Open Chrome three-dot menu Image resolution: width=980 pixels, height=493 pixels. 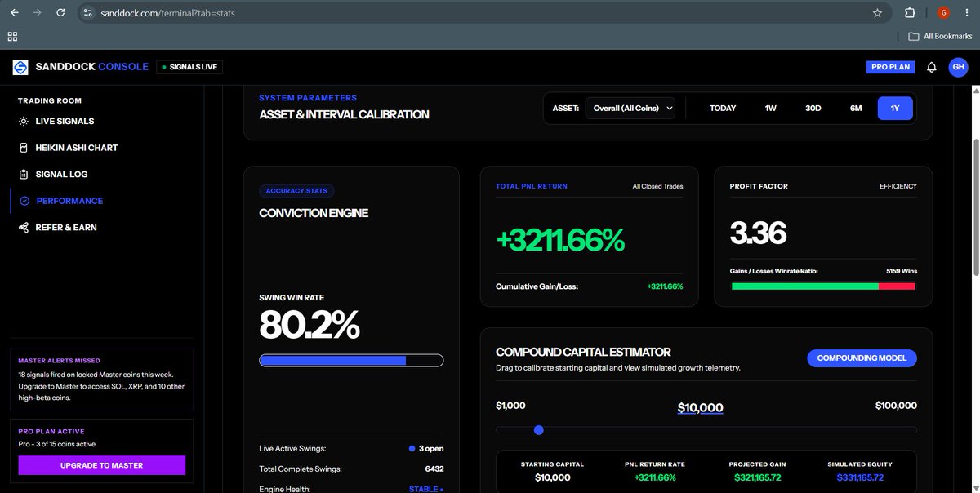[968, 13]
